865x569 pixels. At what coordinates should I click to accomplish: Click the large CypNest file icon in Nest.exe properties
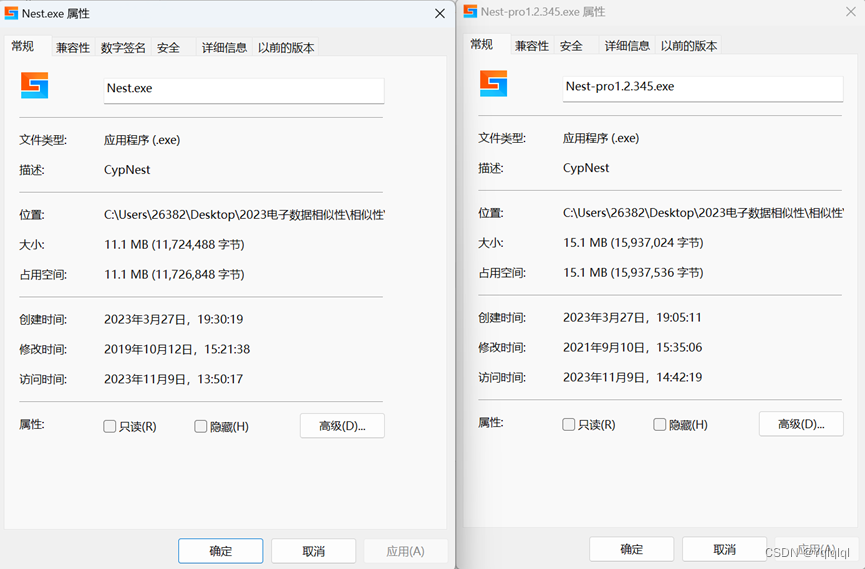pos(35,86)
